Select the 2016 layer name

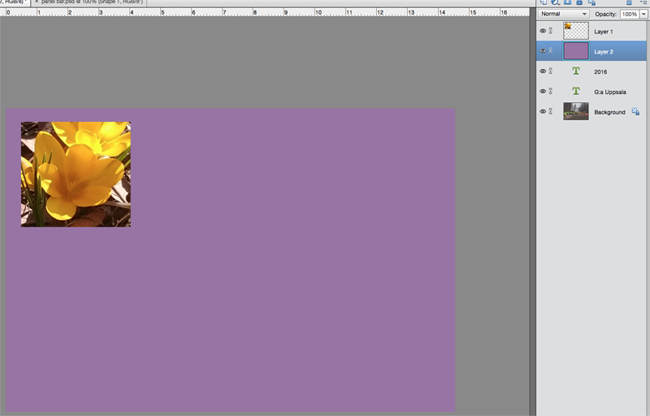tap(600, 72)
